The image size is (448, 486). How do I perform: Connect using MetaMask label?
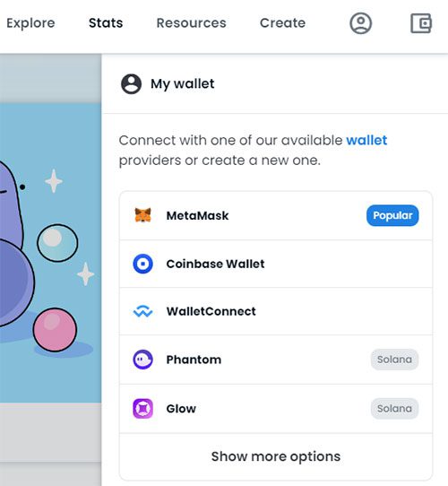tap(197, 215)
